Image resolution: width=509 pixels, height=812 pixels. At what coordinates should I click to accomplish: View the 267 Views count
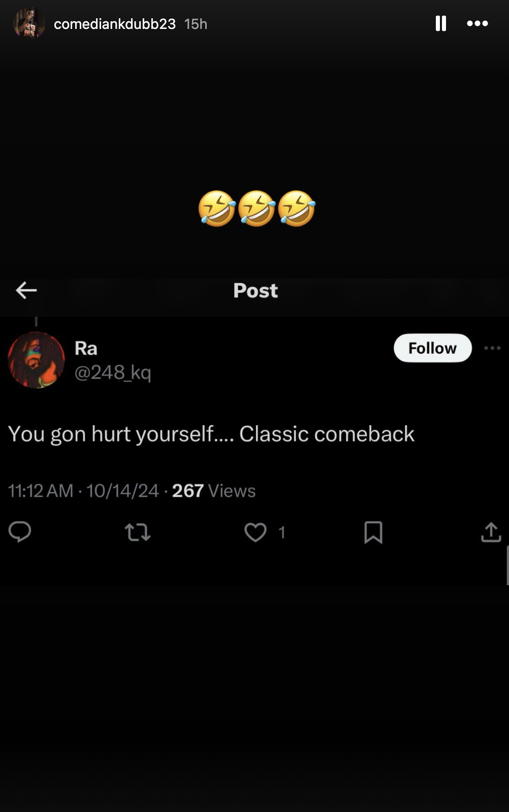213,491
